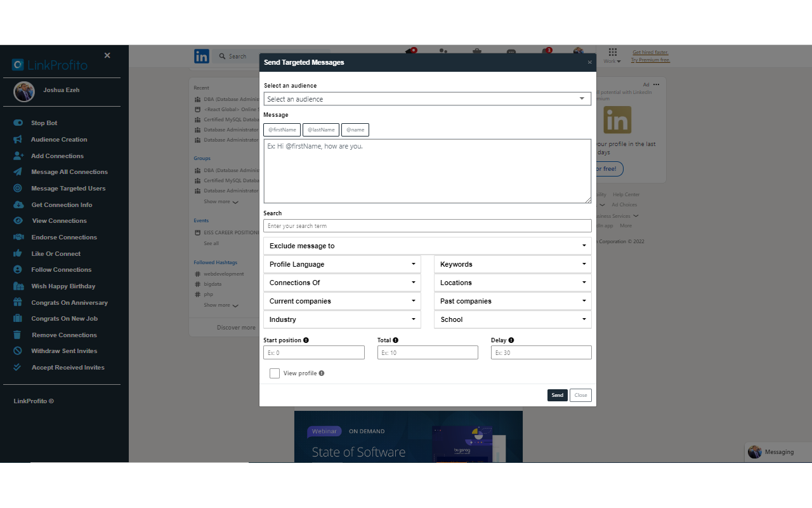
Task: Open the School filter
Action: (513, 319)
